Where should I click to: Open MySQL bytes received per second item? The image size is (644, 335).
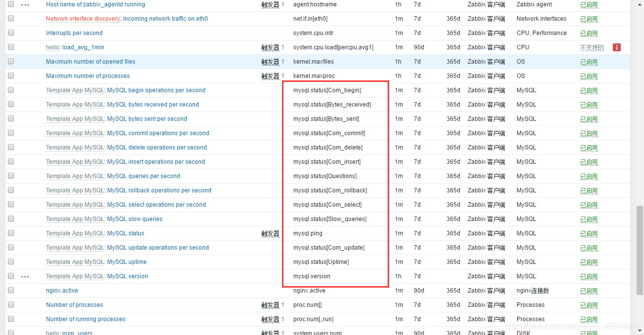pyautogui.click(x=153, y=105)
